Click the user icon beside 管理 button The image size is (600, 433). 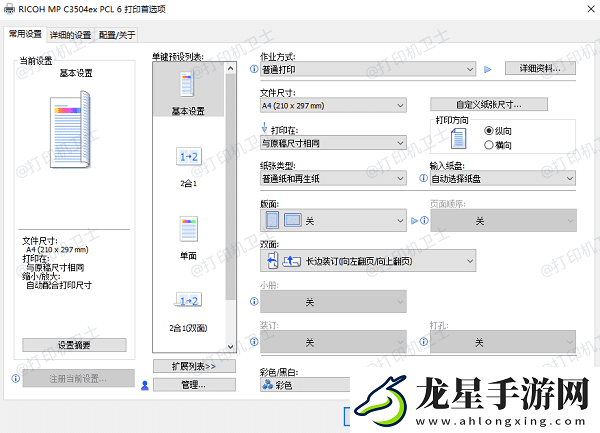pyautogui.click(x=145, y=385)
